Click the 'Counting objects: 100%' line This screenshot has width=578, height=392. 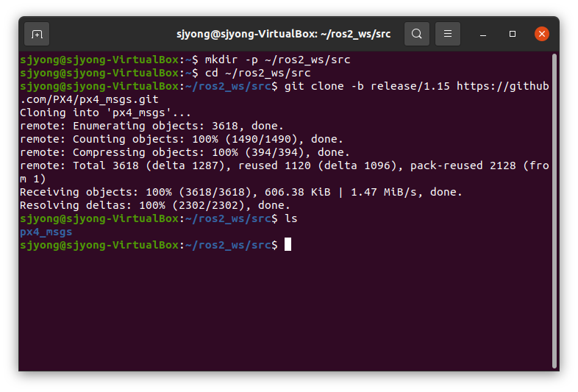[x=182, y=139]
